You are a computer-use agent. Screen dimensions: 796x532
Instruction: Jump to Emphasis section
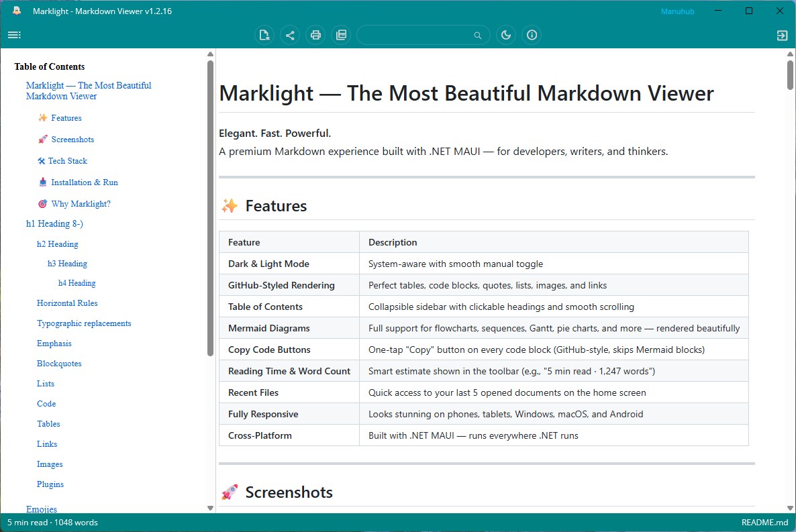[54, 343]
